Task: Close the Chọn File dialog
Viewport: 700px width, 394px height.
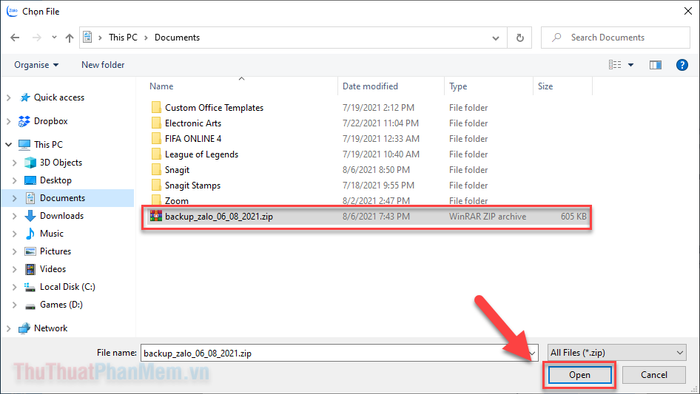Action: pos(688,11)
